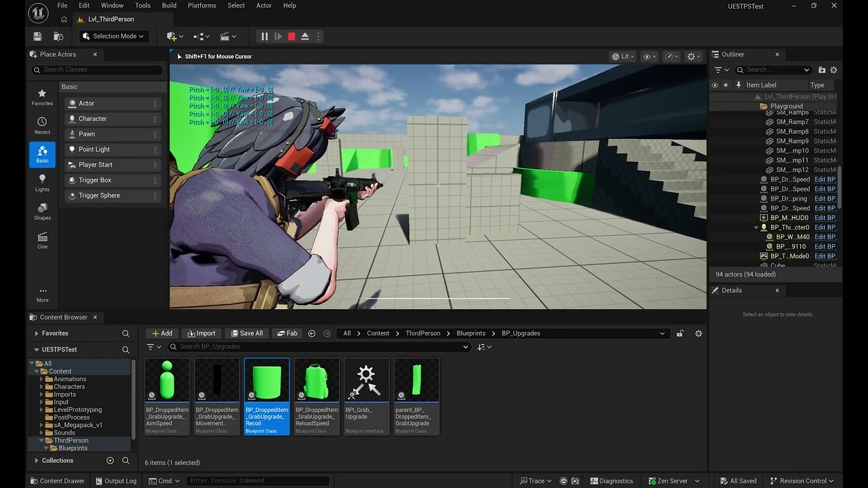Toggle the Outliner pinned star column
868x488 pixels.
[x=726, y=85]
